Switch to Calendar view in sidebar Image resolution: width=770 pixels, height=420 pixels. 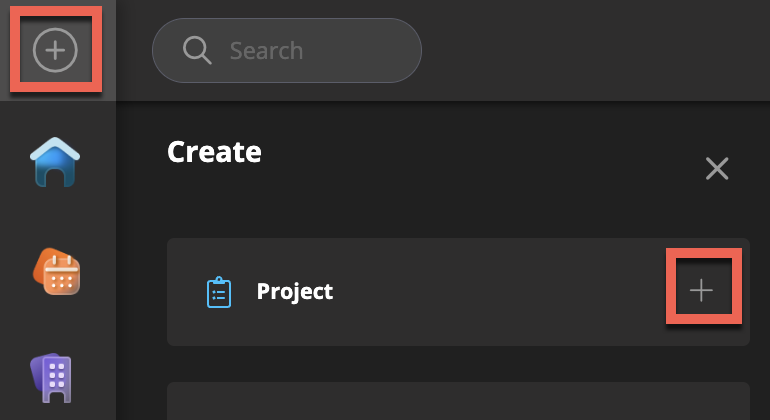(x=57, y=270)
